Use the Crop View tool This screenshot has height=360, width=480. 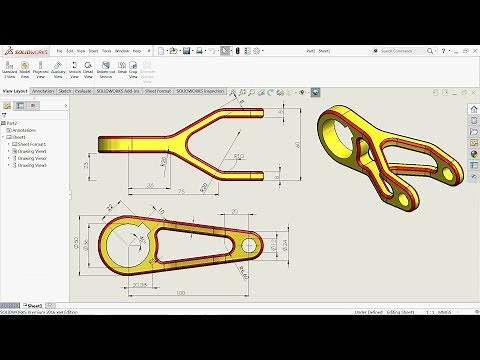[x=133, y=70]
